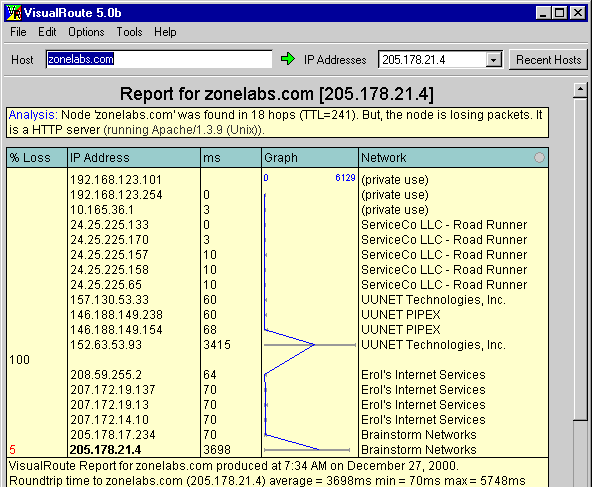The image size is (592, 487).
Task: Maximize the VisualRoute window
Action: point(560,13)
